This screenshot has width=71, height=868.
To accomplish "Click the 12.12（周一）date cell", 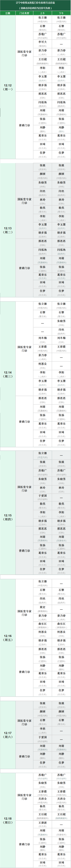I will pos(8,87).
